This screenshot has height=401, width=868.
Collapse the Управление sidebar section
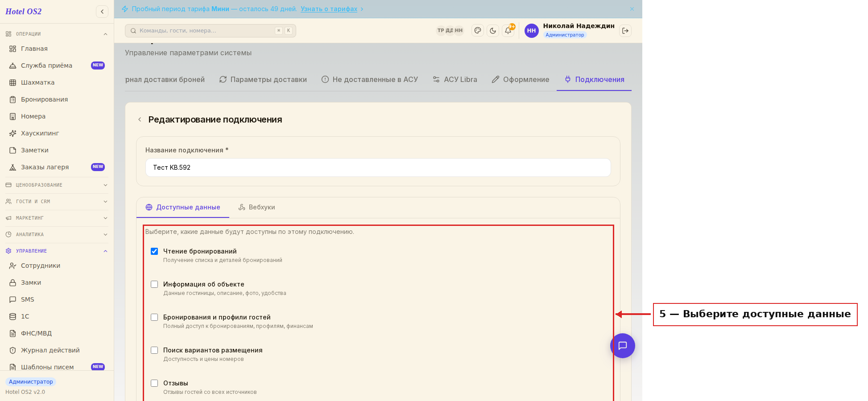pyautogui.click(x=57, y=251)
